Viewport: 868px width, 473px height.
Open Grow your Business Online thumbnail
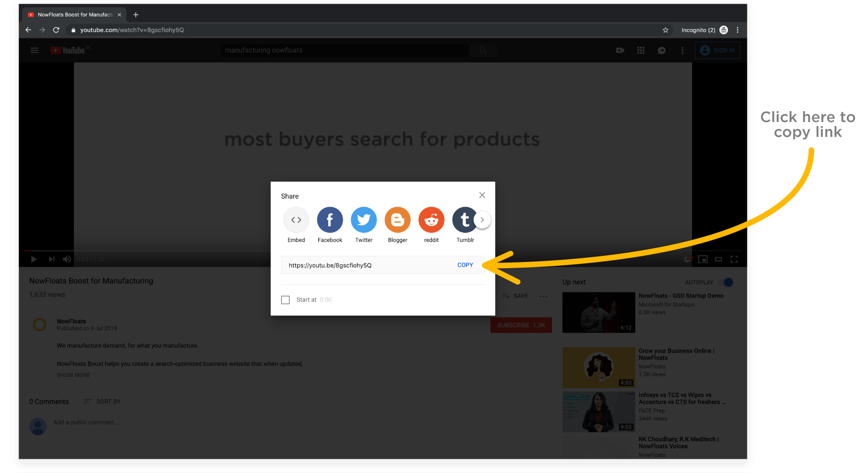pyautogui.click(x=599, y=368)
